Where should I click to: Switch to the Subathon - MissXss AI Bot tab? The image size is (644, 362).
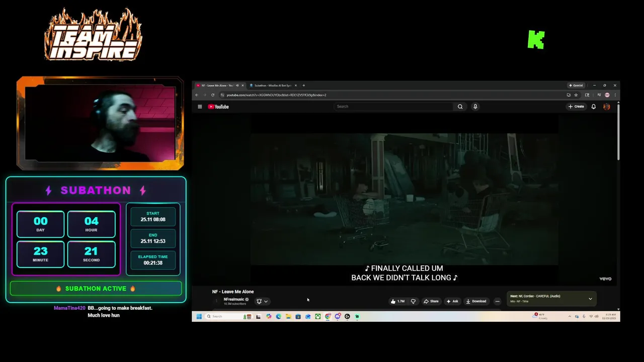point(273,85)
